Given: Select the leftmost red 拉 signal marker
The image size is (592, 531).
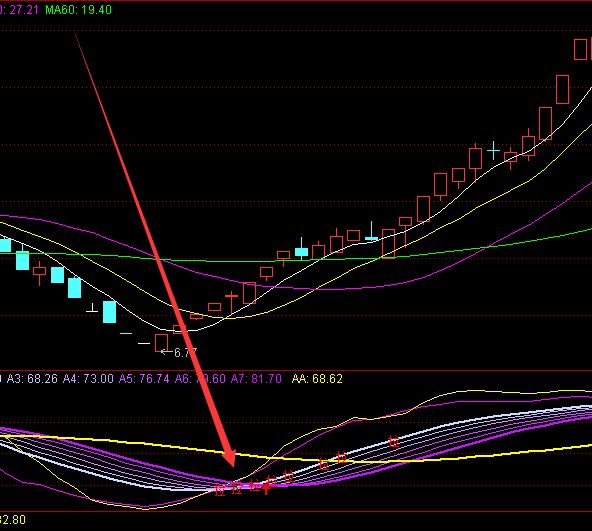Looking at the screenshot, I should tap(219, 491).
